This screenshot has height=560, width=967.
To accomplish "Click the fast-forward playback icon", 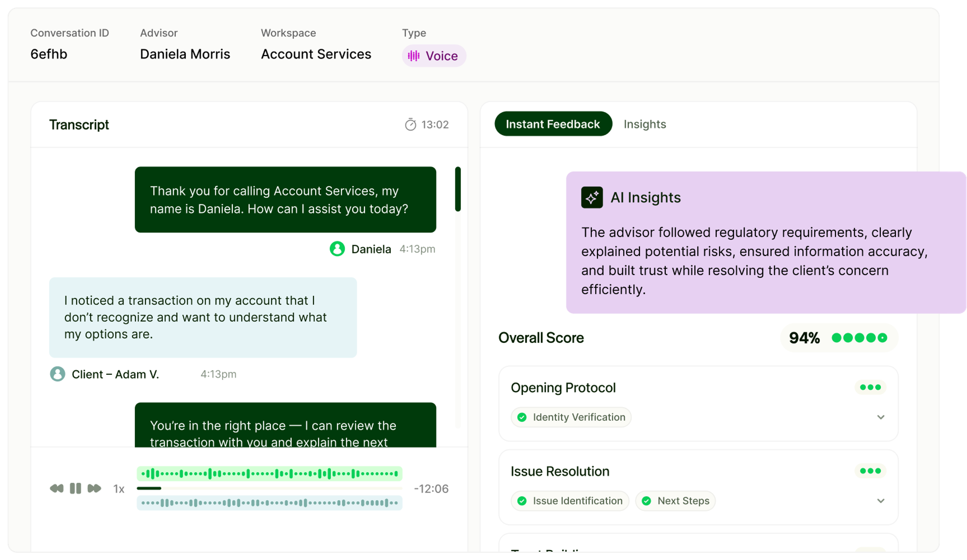I will [94, 488].
